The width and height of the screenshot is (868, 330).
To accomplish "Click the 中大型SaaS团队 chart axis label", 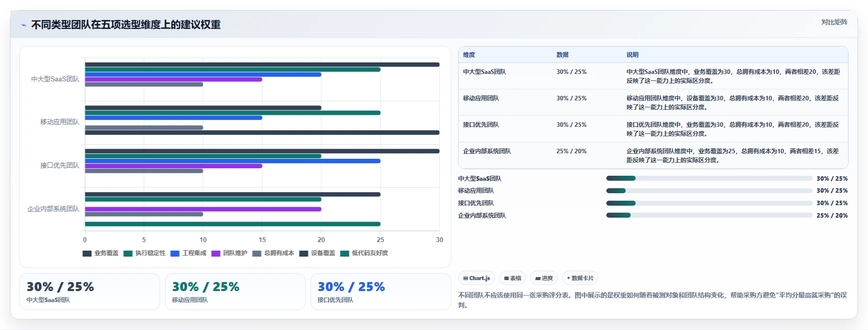I will pyautogui.click(x=55, y=79).
